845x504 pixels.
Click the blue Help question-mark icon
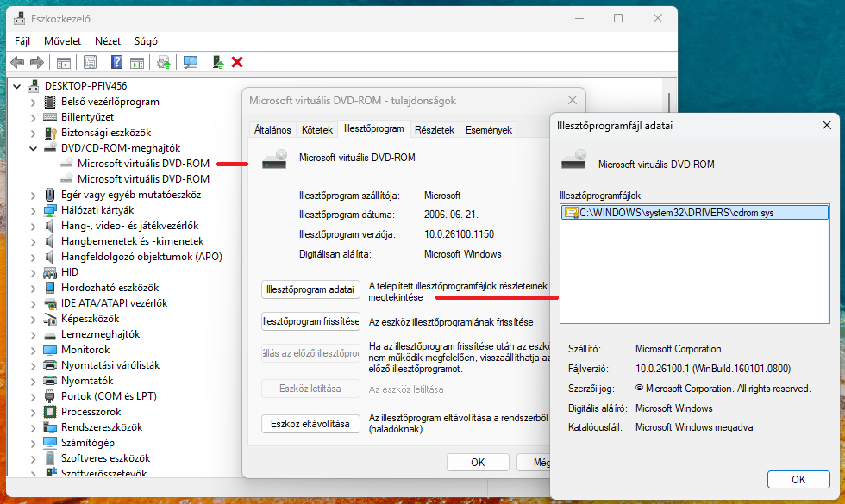(x=116, y=62)
